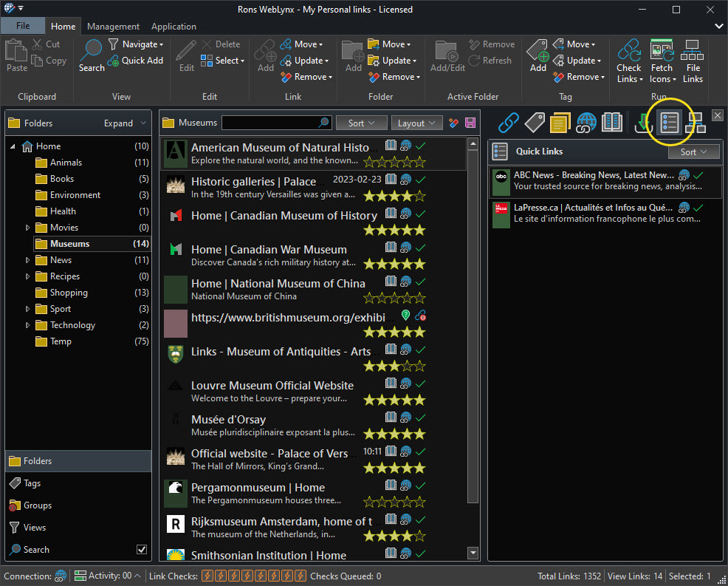Toggle checkmark on American Museum row
This screenshot has width=728, height=586.
tap(421, 146)
